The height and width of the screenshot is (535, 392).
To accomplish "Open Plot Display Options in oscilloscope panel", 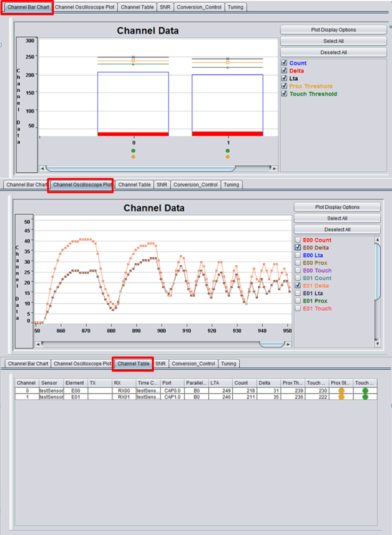I will (337, 207).
